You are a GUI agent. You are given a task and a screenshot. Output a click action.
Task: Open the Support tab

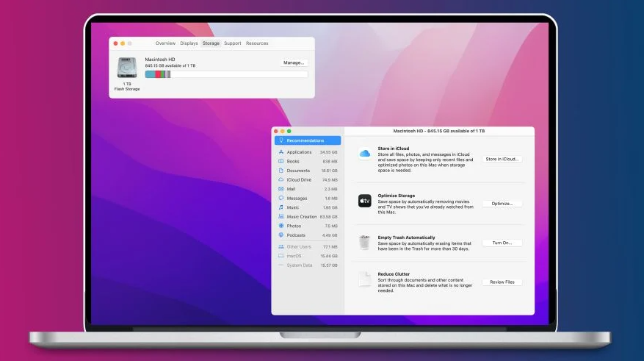(232, 43)
